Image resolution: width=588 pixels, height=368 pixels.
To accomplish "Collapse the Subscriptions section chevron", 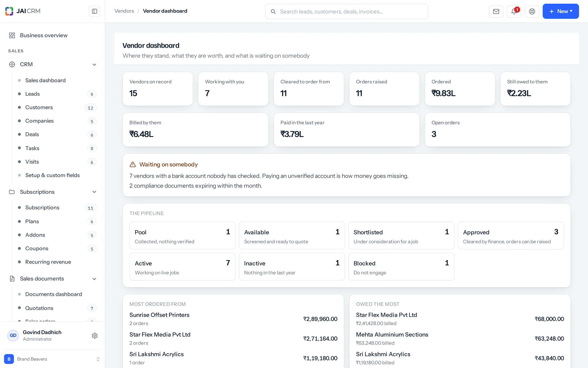I will [94, 192].
